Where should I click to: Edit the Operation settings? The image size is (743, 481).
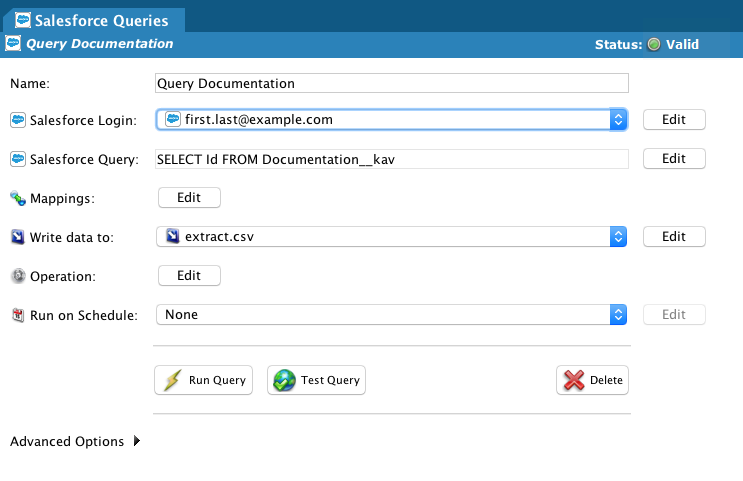pos(189,275)
